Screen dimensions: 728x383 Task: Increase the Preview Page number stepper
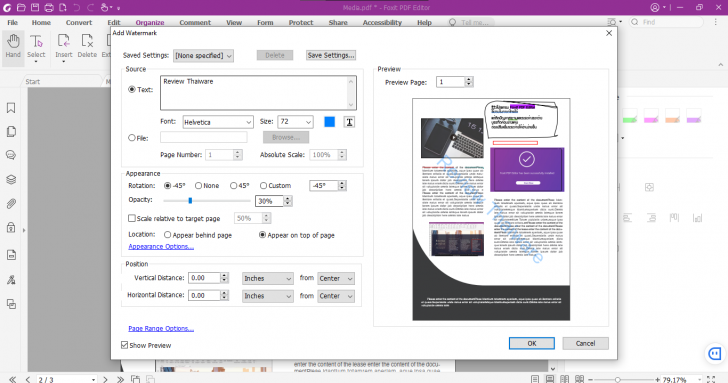point(469,79)
